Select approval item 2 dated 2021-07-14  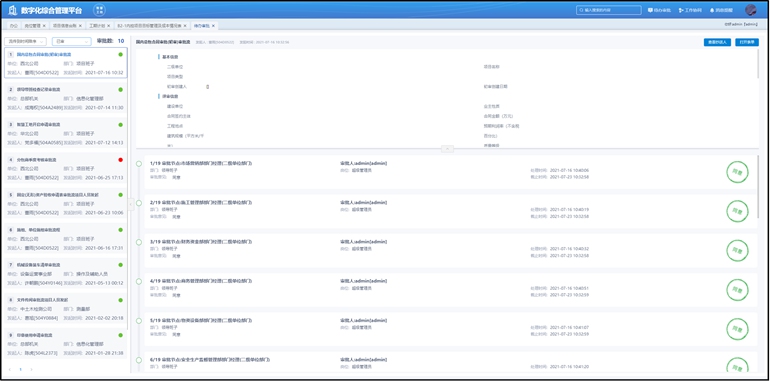65,98
